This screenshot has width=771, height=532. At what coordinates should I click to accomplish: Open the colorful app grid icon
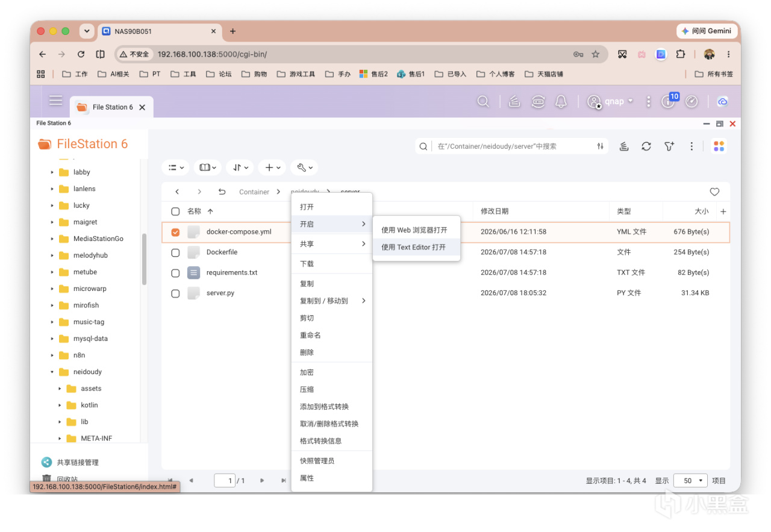pyautogui.click(x=719, y=146)
